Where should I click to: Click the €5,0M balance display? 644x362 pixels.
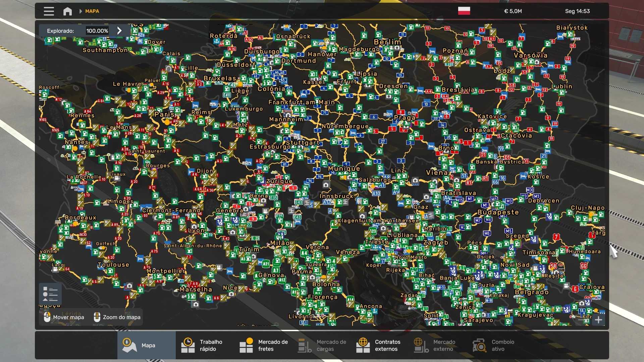(x=513, y=11)
